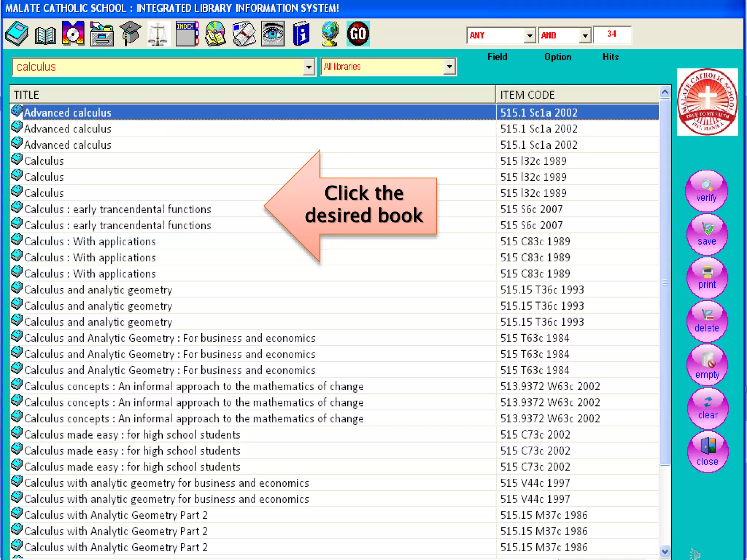Click the GO search button
This screenshot has width=747, height=560.
click(358, 34)
